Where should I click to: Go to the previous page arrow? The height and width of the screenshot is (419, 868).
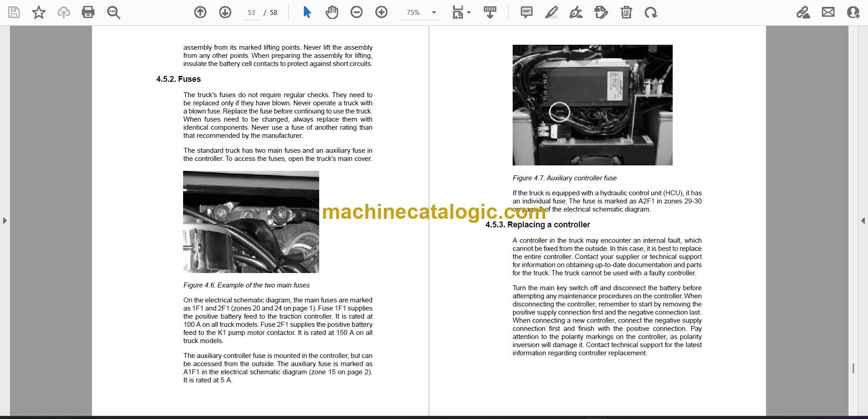pyautogui.click(x=200, y=12)
